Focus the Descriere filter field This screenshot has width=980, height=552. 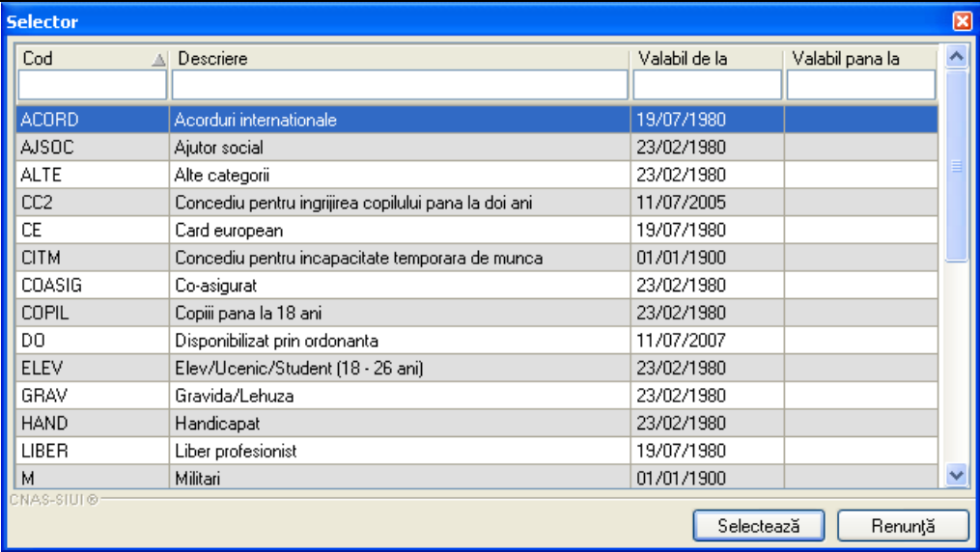400,85
